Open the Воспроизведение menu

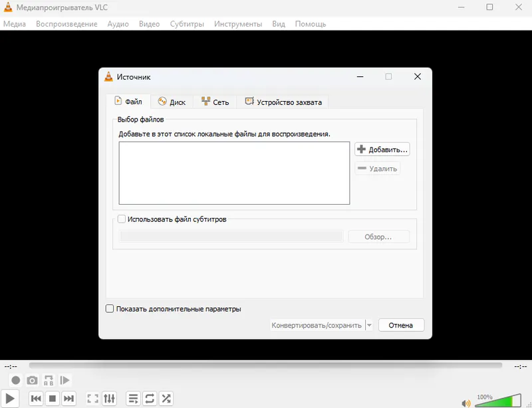coord(66,24)
